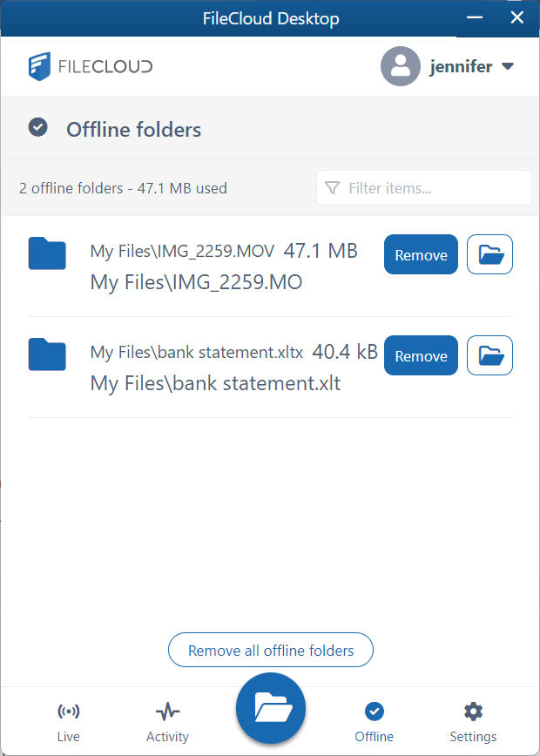The image size is (540, 756).
Task: Remove IMG_2259.MOV from offline folders
Action: (421, 255)
